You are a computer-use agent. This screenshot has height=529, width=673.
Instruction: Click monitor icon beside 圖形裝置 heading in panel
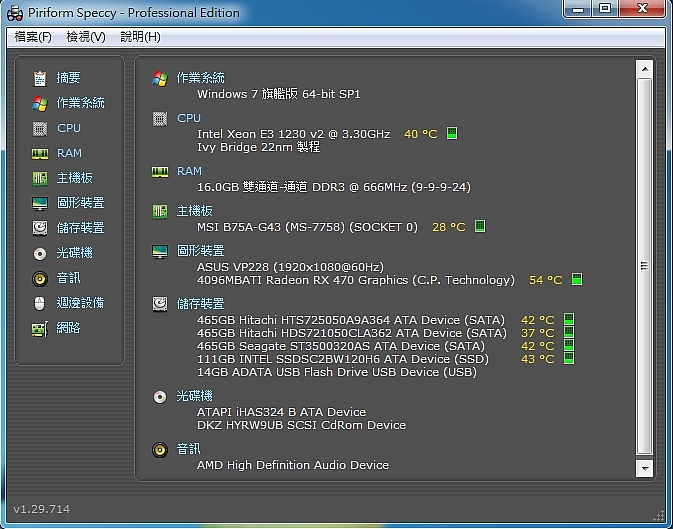pos(160,252)
